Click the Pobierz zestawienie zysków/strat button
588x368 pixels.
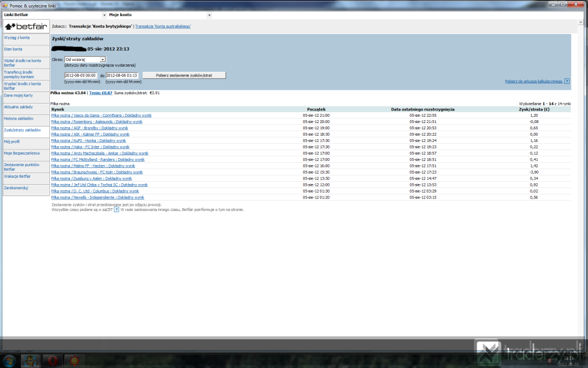(184, 75)
